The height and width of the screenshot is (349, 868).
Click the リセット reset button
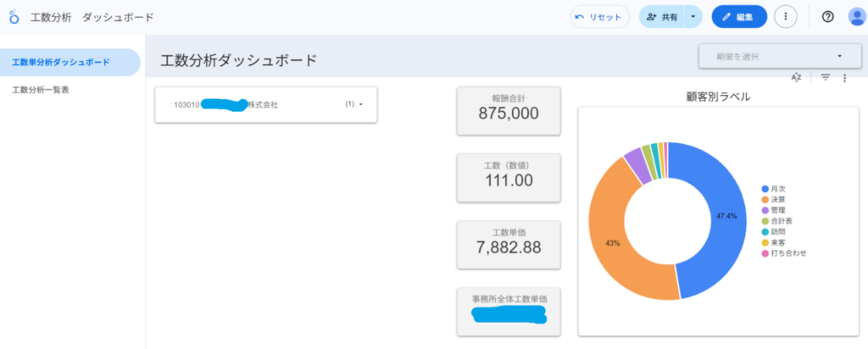[x=599, y=17]
